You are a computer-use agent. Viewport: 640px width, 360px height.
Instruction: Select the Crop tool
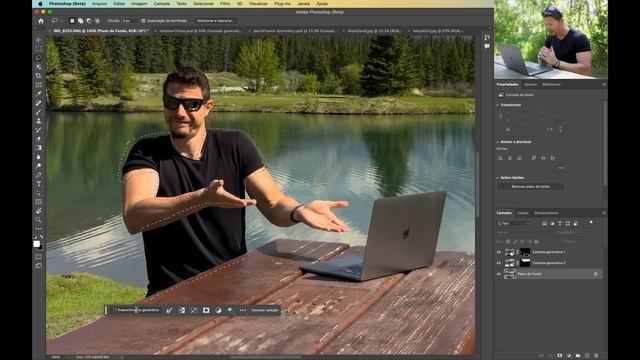38,76
